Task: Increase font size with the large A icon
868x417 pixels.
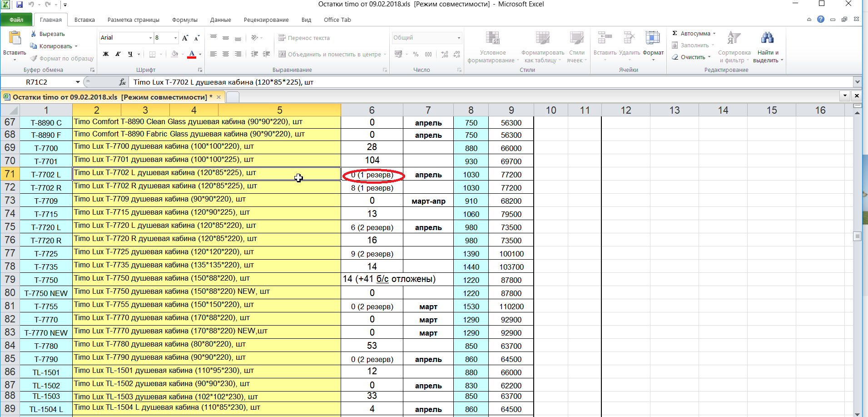Action: coord(185,38)
